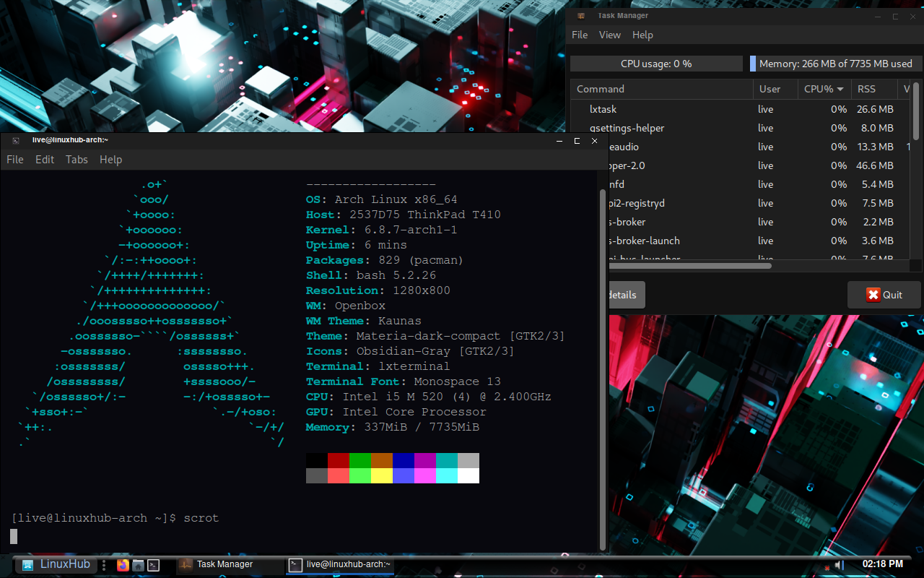The height and width of the screenshot is (578, 924).
Task: Select the live@linuxhub-arch taskbar button
Action: 339,564
